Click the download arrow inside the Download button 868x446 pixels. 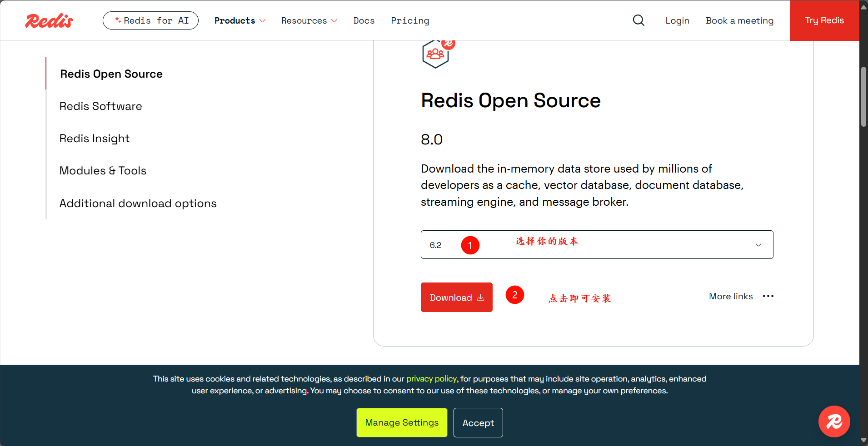click(x=480, y=297)
